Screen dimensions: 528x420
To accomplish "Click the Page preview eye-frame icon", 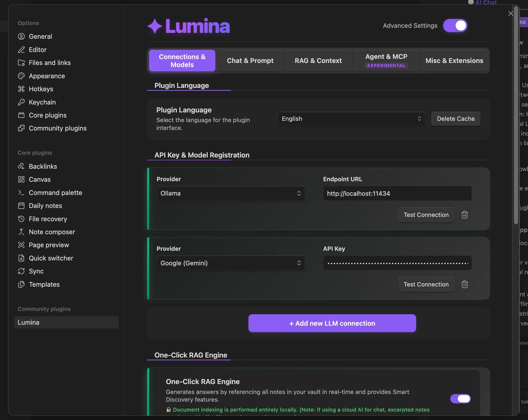I will [21, 245].
